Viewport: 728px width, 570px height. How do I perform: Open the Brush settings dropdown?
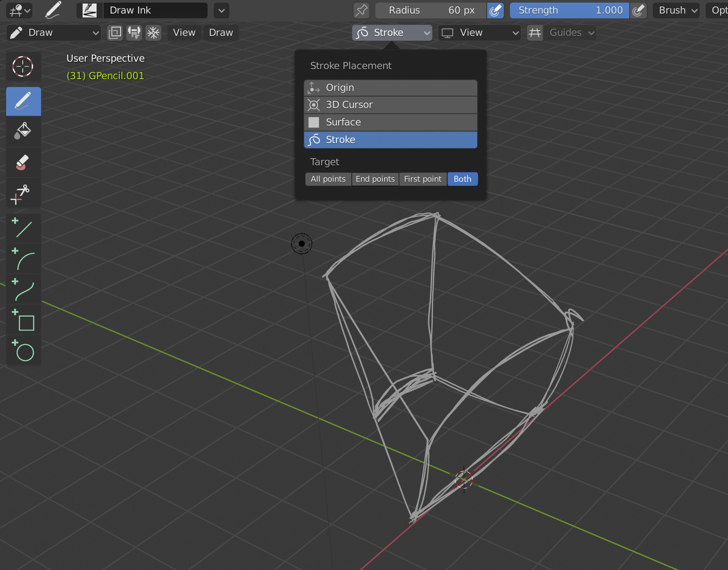[676, 10]
